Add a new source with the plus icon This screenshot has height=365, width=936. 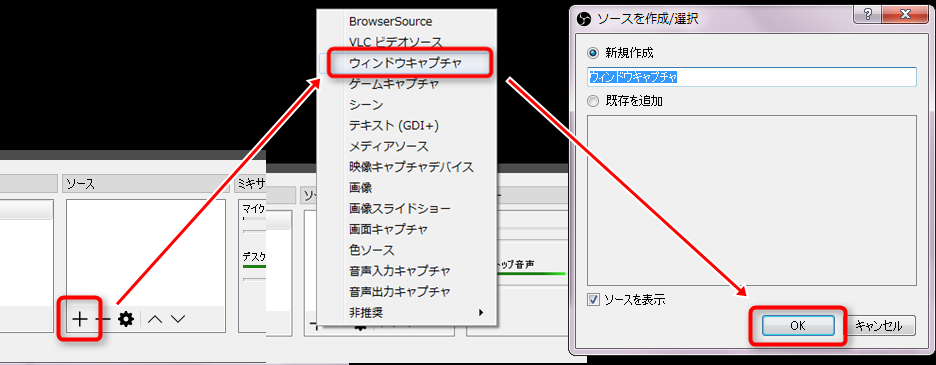(79, 319)
